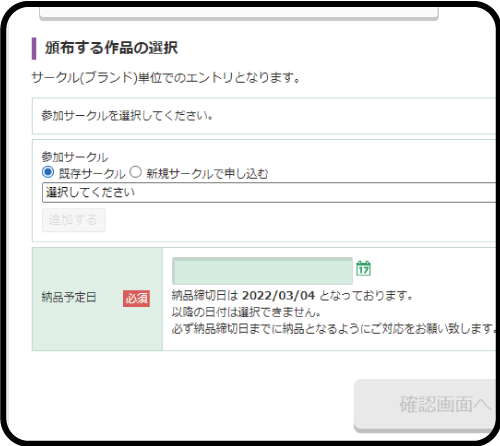Click the サークル(ブランド)単位 description text
This screenshot has height=446, width=500.
coord(166,78)
